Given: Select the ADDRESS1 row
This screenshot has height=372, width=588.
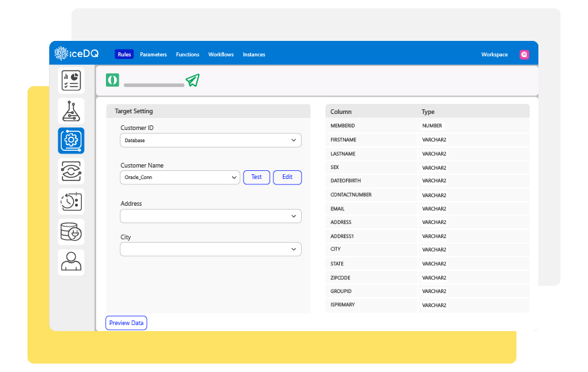Looking at the screenshot, I should coord(428,236).
